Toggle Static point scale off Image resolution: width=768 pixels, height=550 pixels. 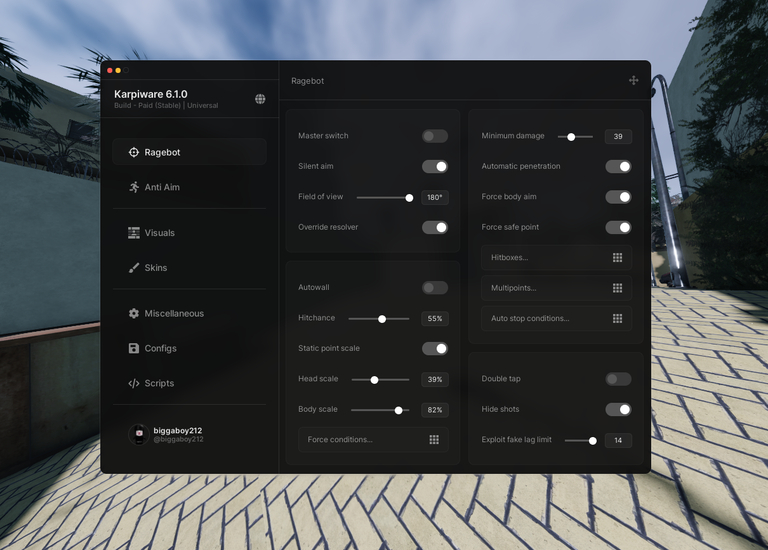pos(435,348)
